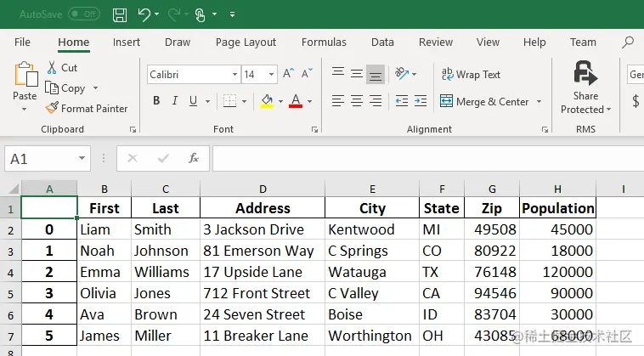Screen dimensions: 644x356
Task: Open the Help tab
Action: pyautogui.click(x=534, y=42)
